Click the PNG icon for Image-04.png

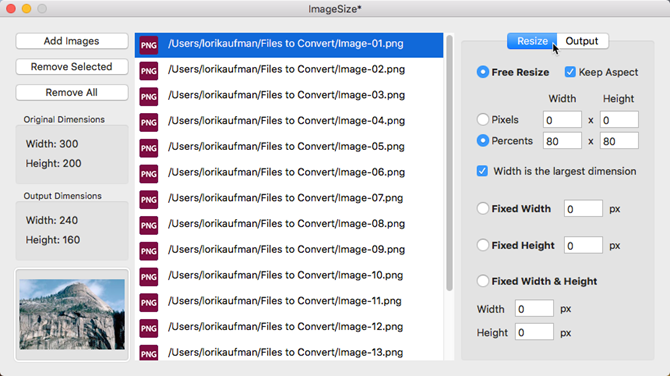149,122
